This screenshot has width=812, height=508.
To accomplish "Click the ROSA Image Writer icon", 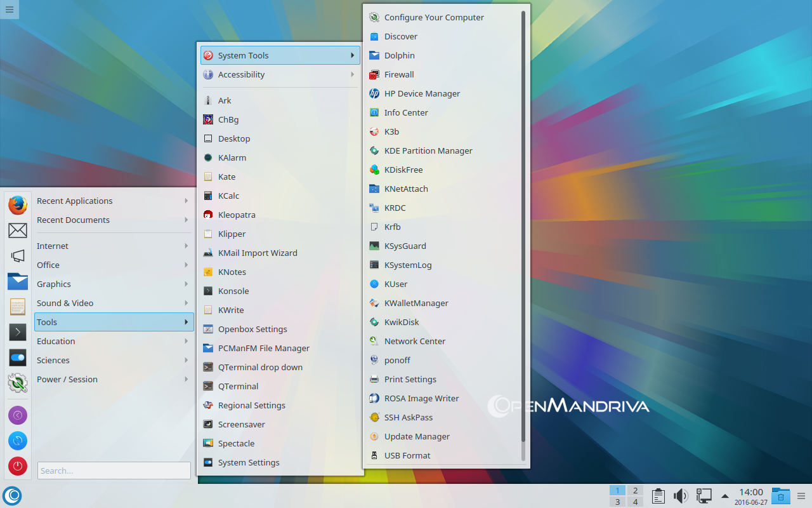I will point(374,398).
